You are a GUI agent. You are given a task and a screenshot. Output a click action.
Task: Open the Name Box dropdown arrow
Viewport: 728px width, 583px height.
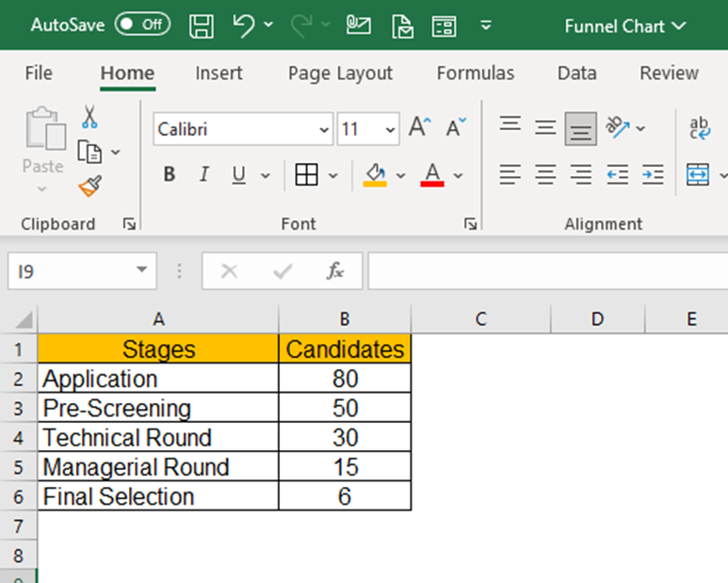141,269
